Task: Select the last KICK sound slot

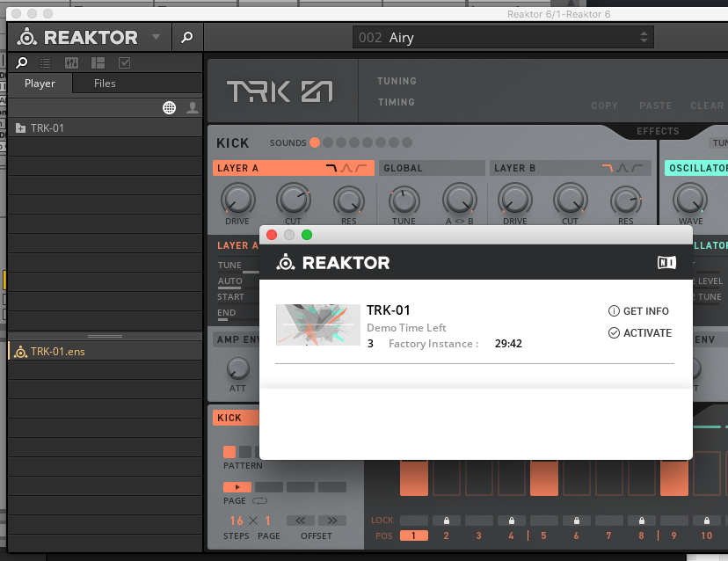Action: (407, 142)
